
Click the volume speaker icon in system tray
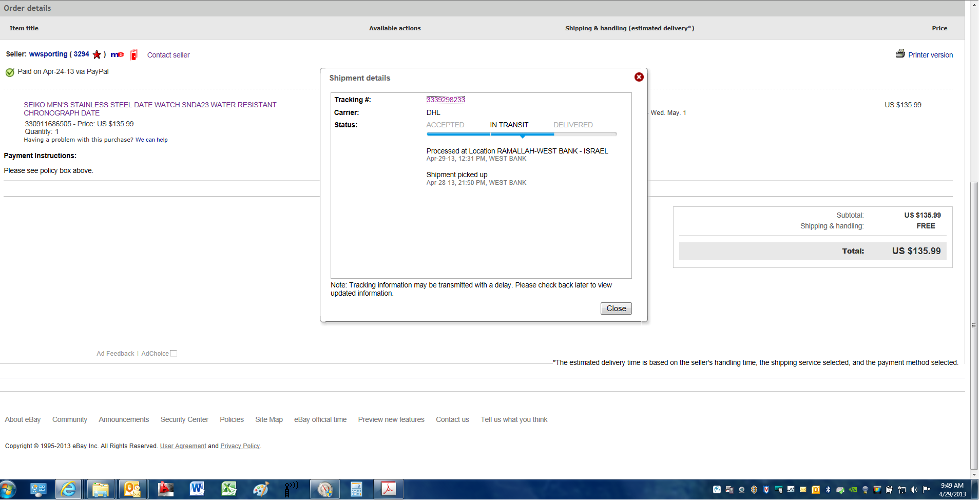(914, 490)
